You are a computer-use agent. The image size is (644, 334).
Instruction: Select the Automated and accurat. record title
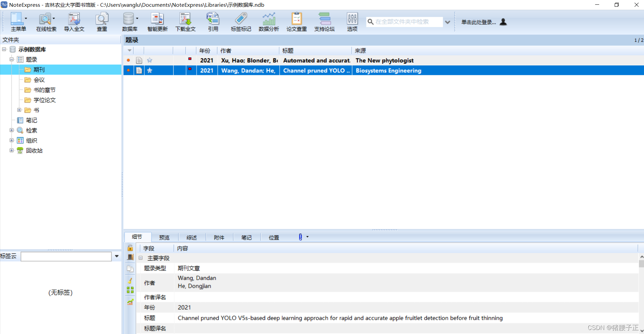pyautogui.click(x=317, y=60)
